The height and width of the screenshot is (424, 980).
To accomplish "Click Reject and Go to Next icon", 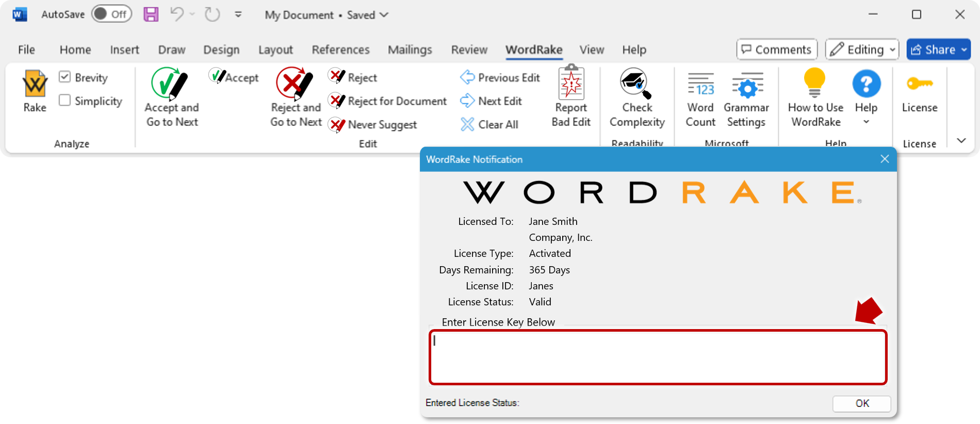I will [295, 84].
